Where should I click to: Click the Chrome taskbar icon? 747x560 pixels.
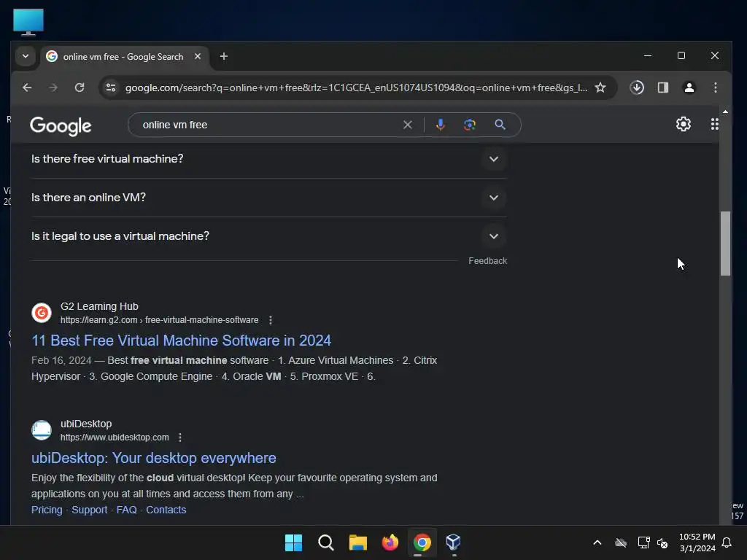pyautogui.click(x=422, y=542)
